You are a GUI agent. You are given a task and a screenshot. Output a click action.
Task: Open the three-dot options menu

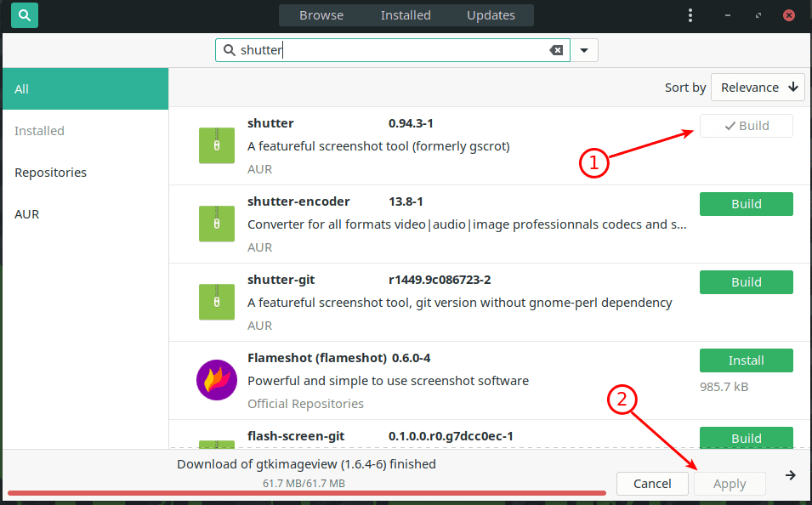click(x=690, y=15)
